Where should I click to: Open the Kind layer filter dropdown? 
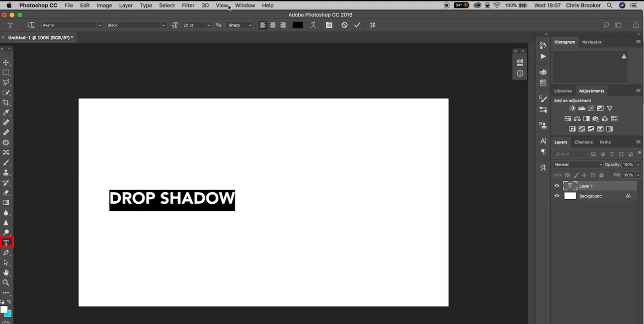coord(570,154)
